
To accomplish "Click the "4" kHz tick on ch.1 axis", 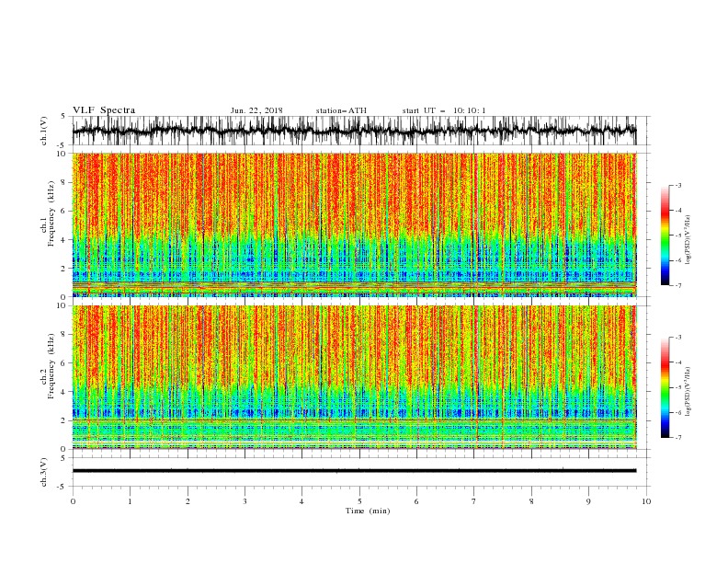I will [x=63, y=240].
